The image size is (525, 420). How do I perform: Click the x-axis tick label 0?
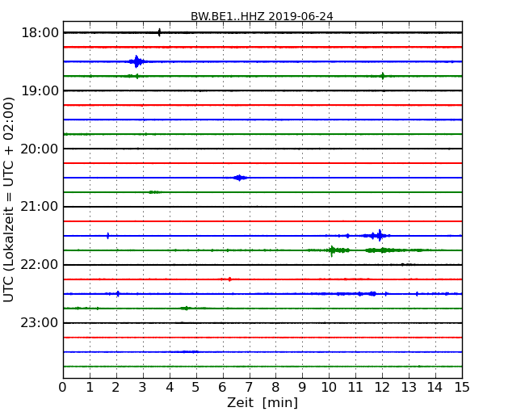pyautogui.click(x=63, y=388)
